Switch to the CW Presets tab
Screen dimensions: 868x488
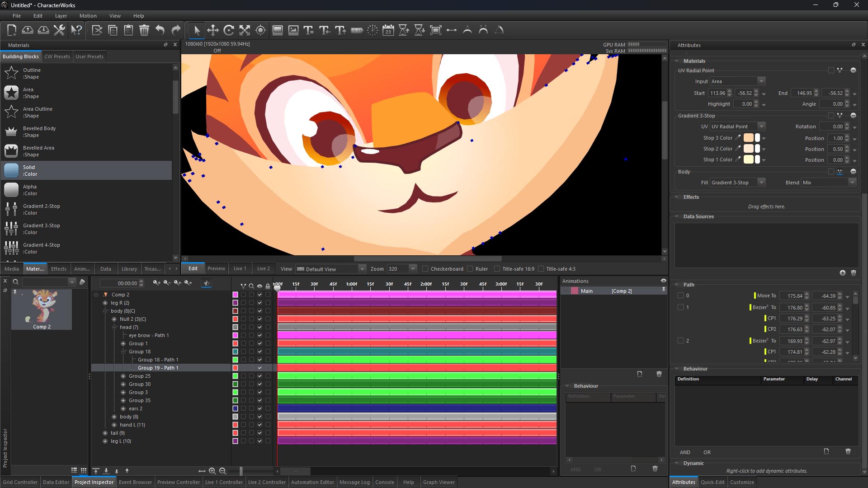(x=57, y=56)
